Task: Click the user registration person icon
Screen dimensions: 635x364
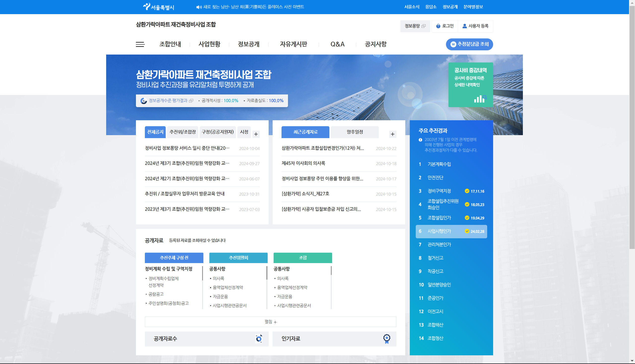Action: pyautogui.click(x=464, y=26)
